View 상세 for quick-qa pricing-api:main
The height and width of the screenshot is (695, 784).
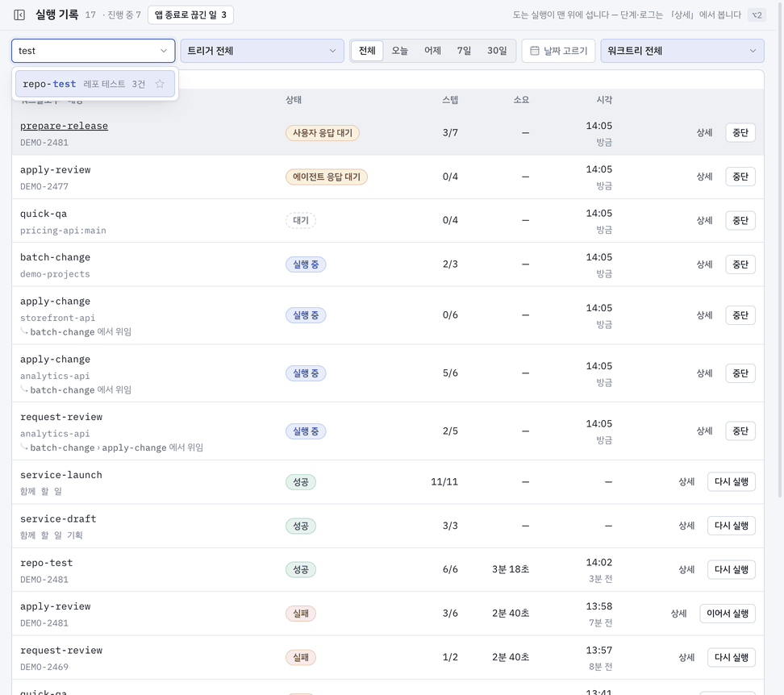click(704, 220)
